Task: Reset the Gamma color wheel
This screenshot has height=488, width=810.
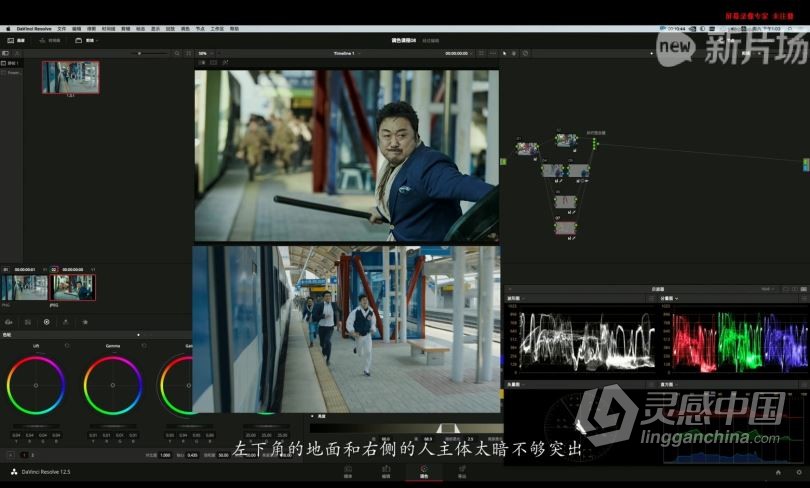Action: [144, 345]
